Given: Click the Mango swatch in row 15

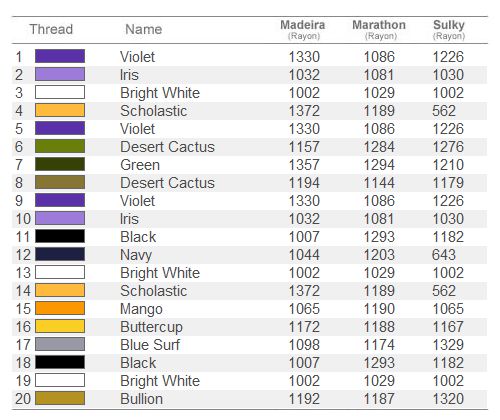Looking at the screenshot, I should 60,308.
